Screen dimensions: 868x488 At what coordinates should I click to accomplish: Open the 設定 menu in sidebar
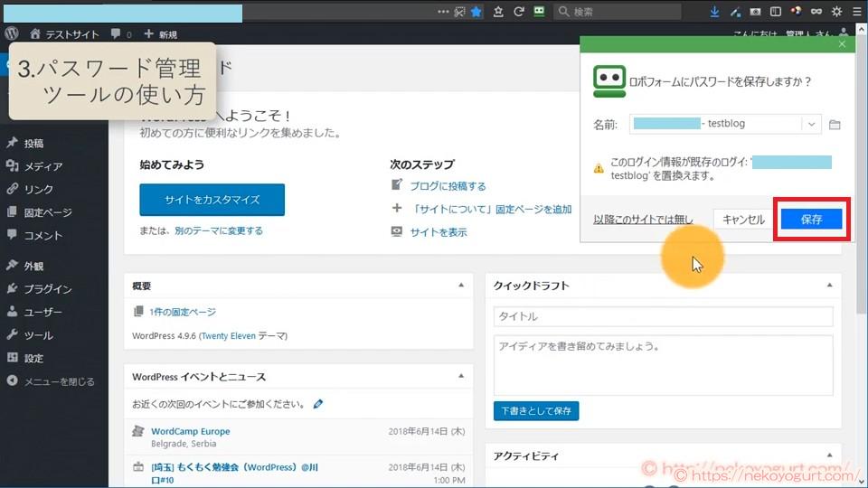click(33, 358)
